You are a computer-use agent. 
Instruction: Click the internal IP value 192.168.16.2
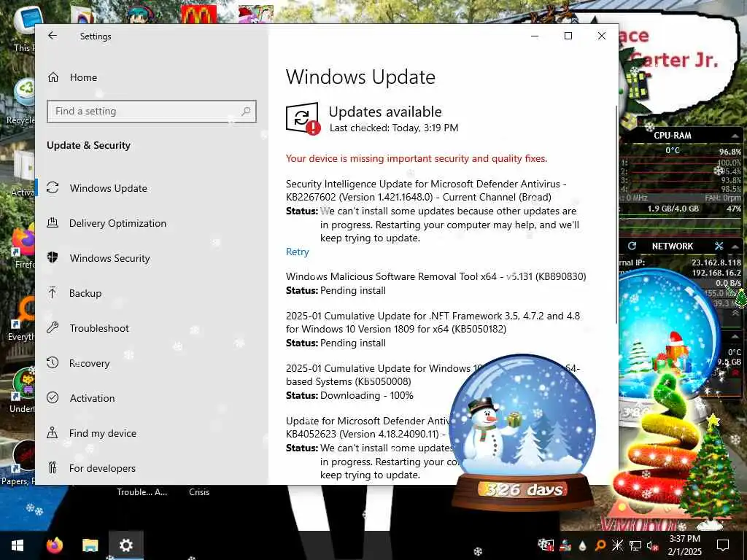pos(716,273)
